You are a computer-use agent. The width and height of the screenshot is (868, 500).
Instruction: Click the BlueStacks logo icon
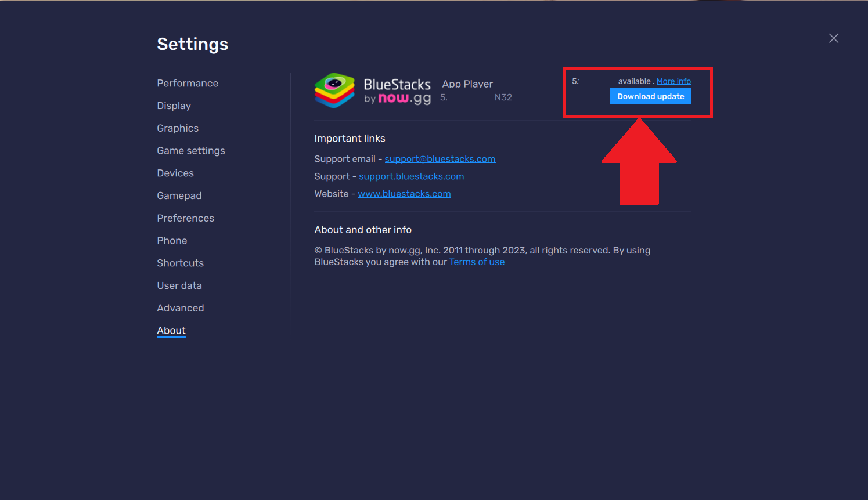334,90
